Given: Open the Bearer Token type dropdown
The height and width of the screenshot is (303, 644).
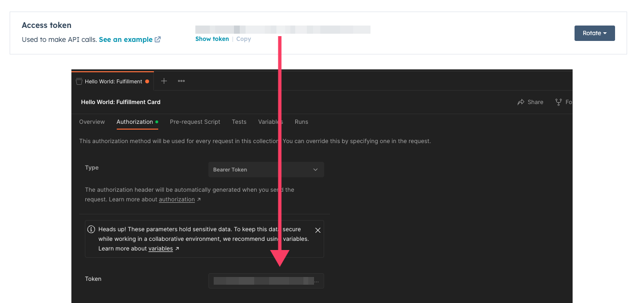Looking at the screenshot, I should tap(266, 170).
